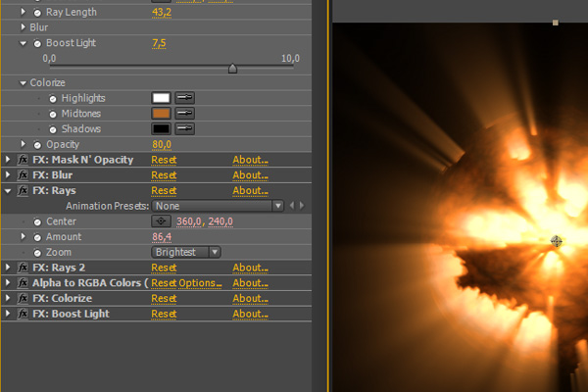This screenshot has width=588, height=392.
Task: Select the FX: Rays 2 effect name
Action: (59, 268)
